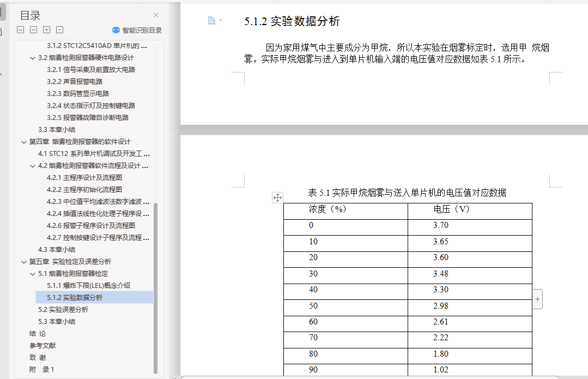Click 4.2.7 控制按键设计子程序 entry
The height and width of the screenshot is (379, 588).
pyautogui.click(x=98, y=238)
